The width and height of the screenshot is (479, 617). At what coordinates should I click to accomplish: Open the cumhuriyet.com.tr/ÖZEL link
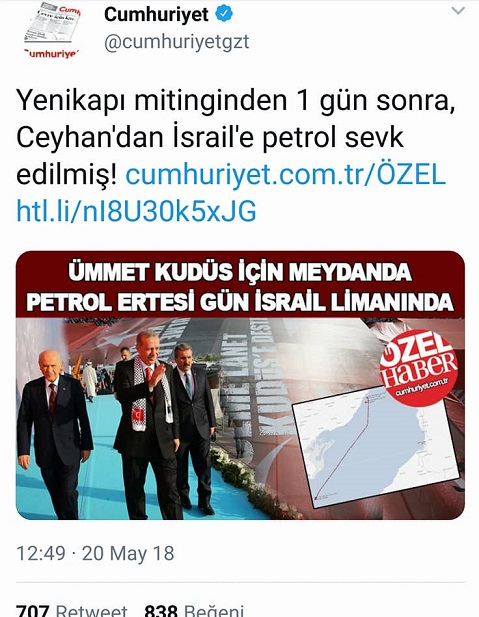click(x=286, y=174)
